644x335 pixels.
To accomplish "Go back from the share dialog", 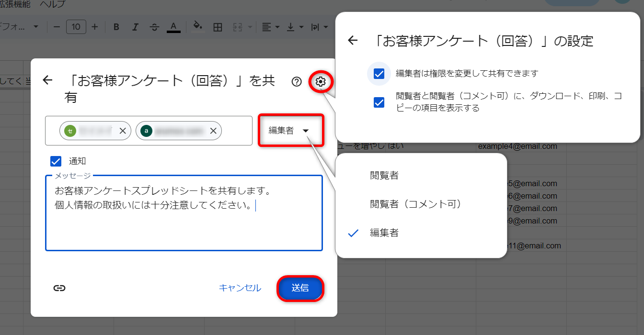I will point(47,80).
